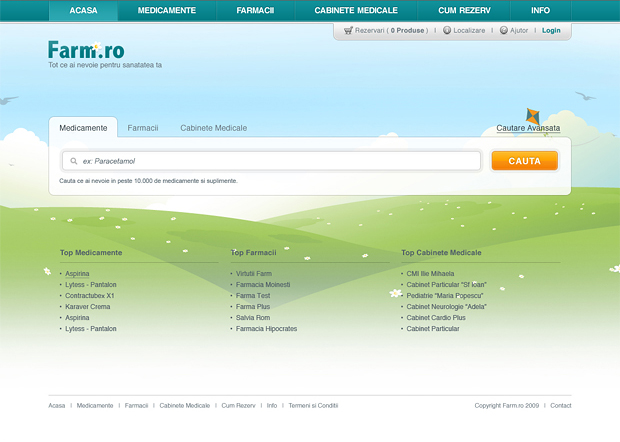This screenshot has width=620, height=442.
Task: Click Termeni si Conditii footer link
Action: [x=313, y=405]
